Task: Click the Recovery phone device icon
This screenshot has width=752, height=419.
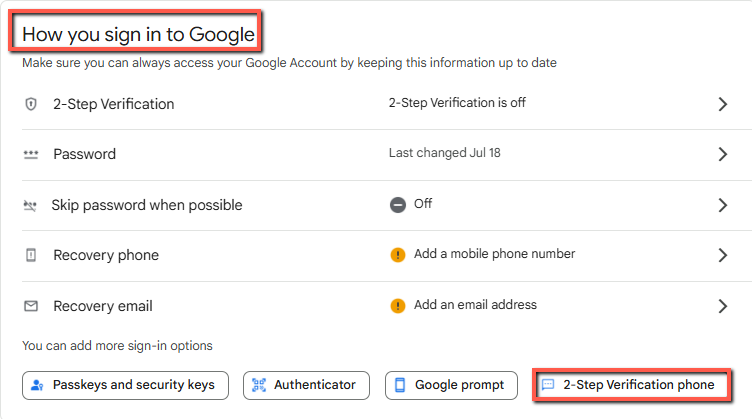Action: click(31, 255)
